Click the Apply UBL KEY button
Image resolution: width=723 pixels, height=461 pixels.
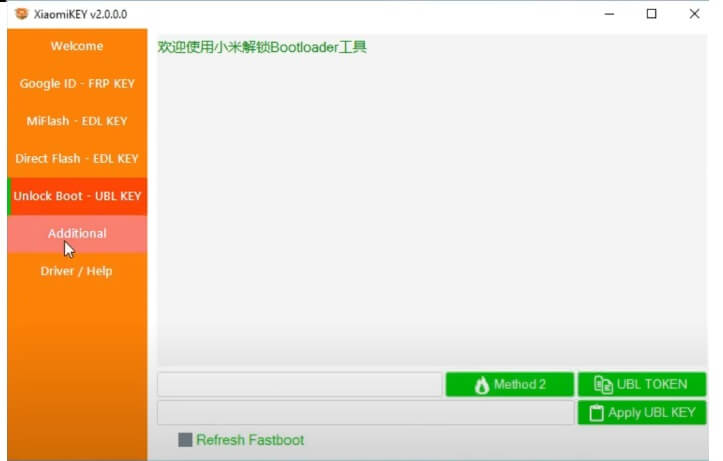coord(642,413)
